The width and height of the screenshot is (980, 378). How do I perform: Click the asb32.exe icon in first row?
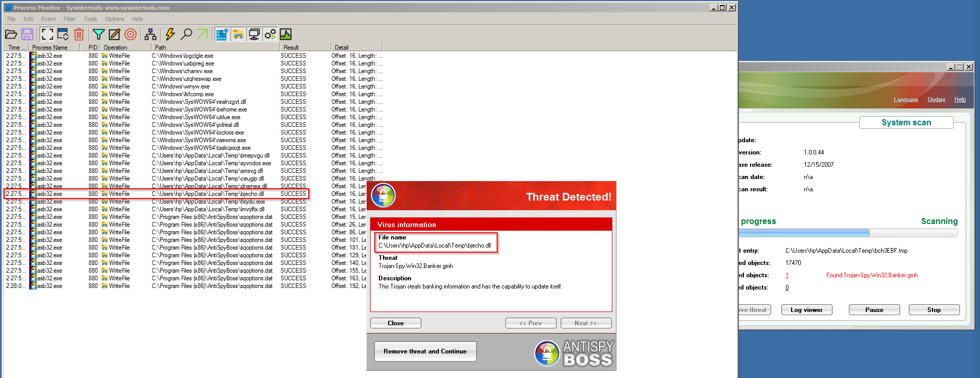tap(33, 56)
